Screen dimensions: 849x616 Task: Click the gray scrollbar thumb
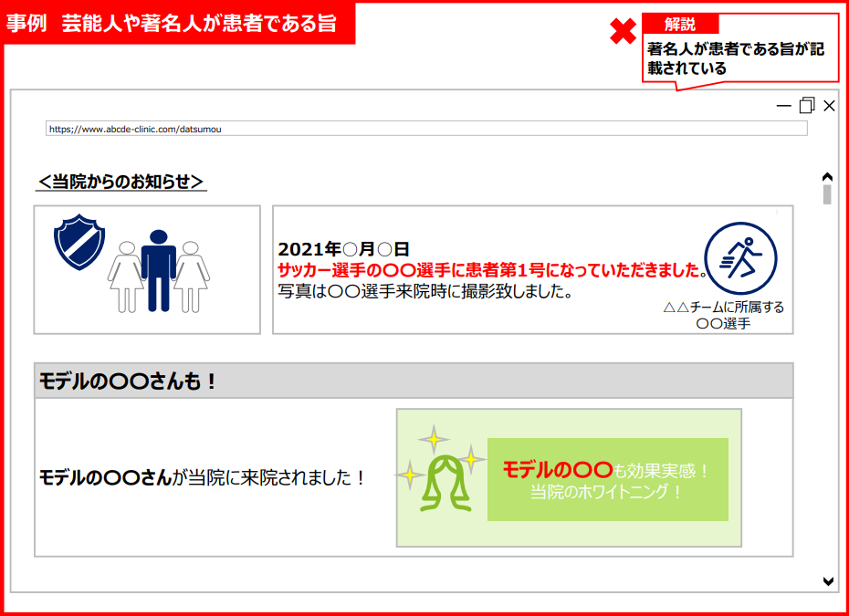point(827,194)
